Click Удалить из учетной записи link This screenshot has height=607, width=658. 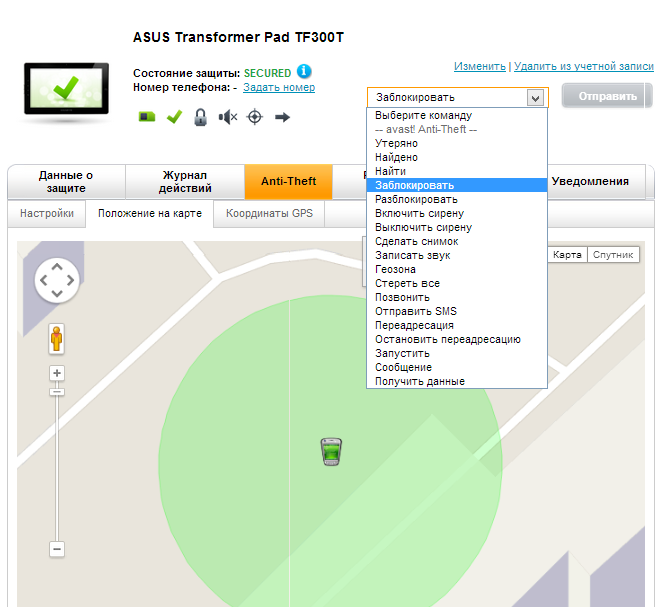pyautogui.click(x=584, y=66)
